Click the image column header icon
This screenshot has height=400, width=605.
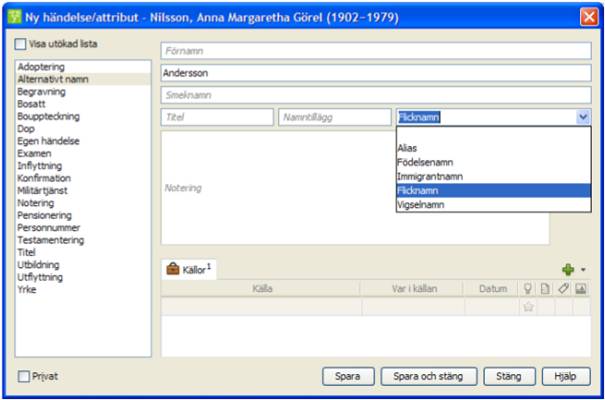click(x=582, y=289)
